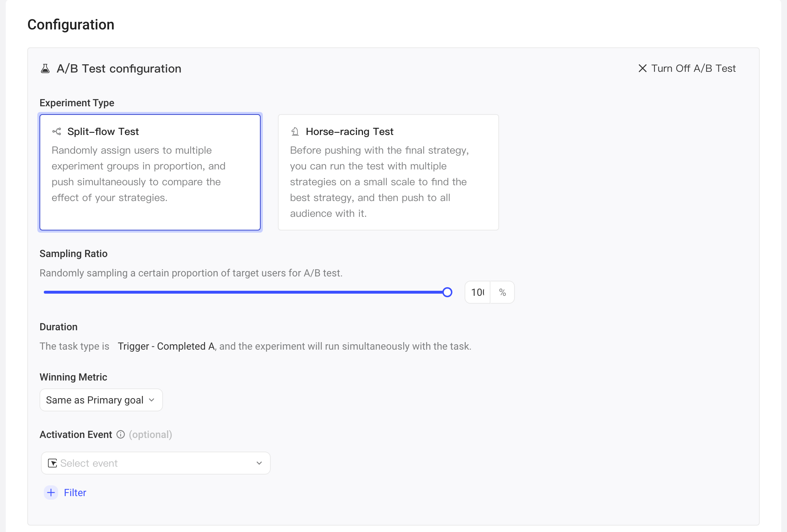Click the info icon next to Activation Event
The height and width of the screenshot is (532, 787).
pos(121,434)
